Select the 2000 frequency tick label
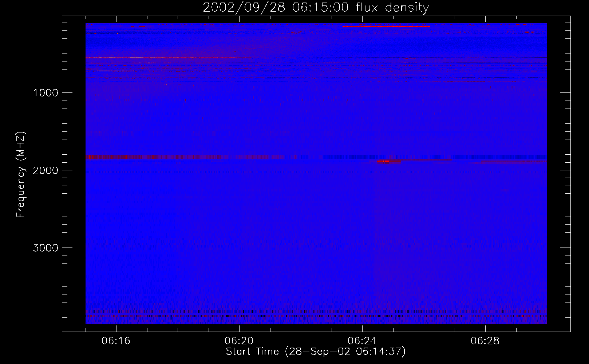589x364 pixels. point(46,170)
